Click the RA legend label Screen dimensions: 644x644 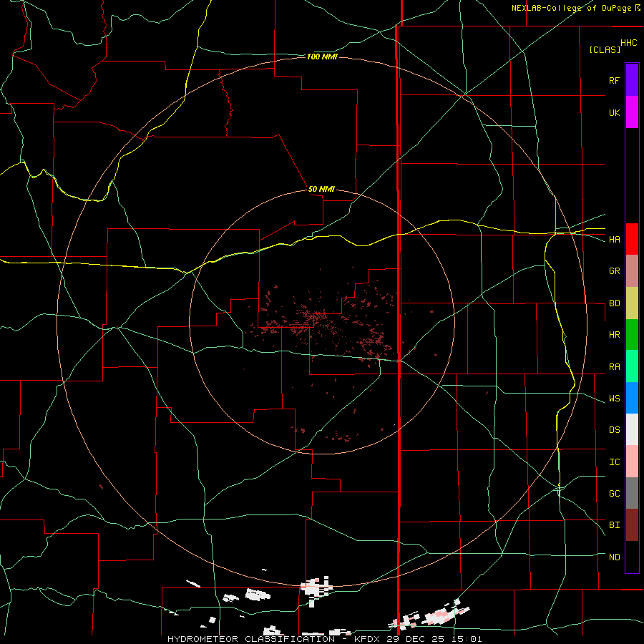click(x=614, y=367)
